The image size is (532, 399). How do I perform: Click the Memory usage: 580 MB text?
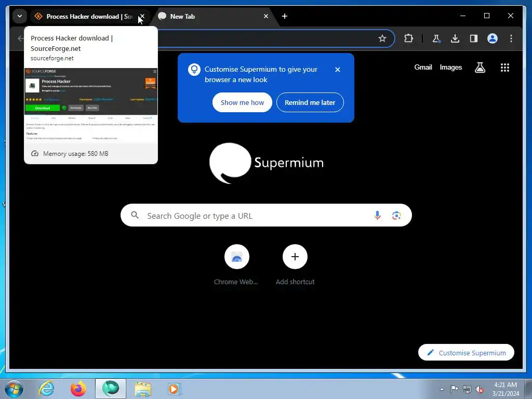click(x=76, y=154)
